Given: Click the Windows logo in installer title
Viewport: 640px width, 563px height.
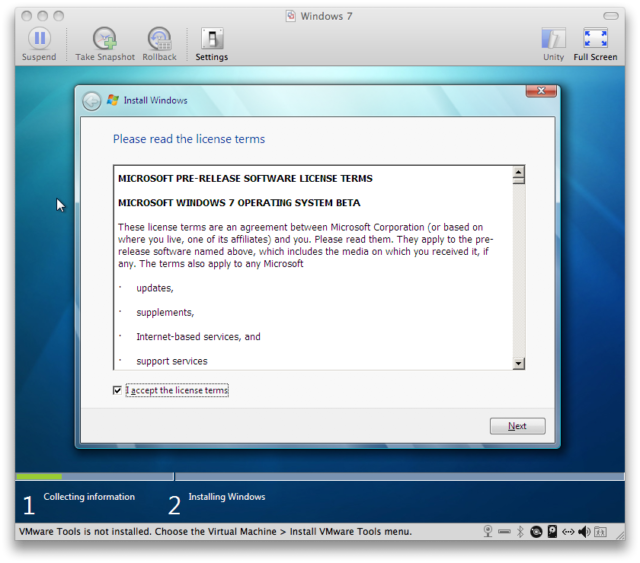Looking at the screenshot, I should [x=113, y=100].
